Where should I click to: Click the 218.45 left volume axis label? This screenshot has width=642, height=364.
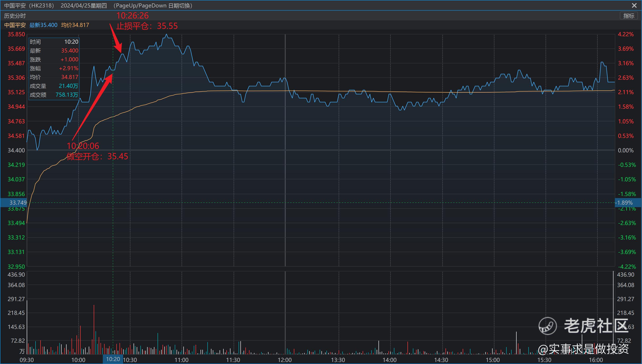(16, 313)
